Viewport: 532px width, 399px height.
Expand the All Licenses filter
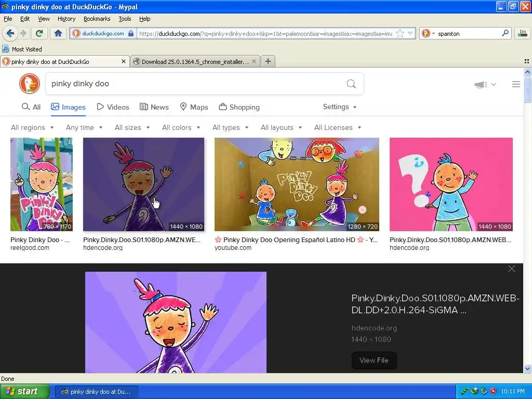(x=338, y=128)
